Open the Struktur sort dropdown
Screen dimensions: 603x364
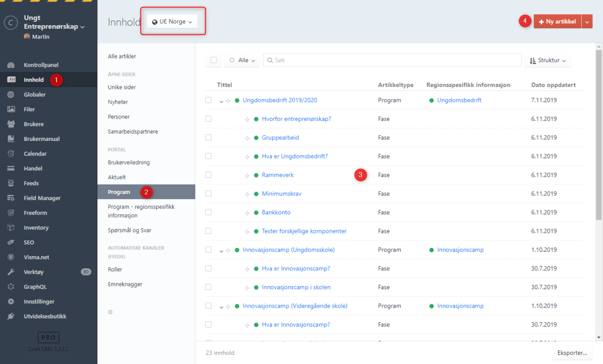(548, 60)
